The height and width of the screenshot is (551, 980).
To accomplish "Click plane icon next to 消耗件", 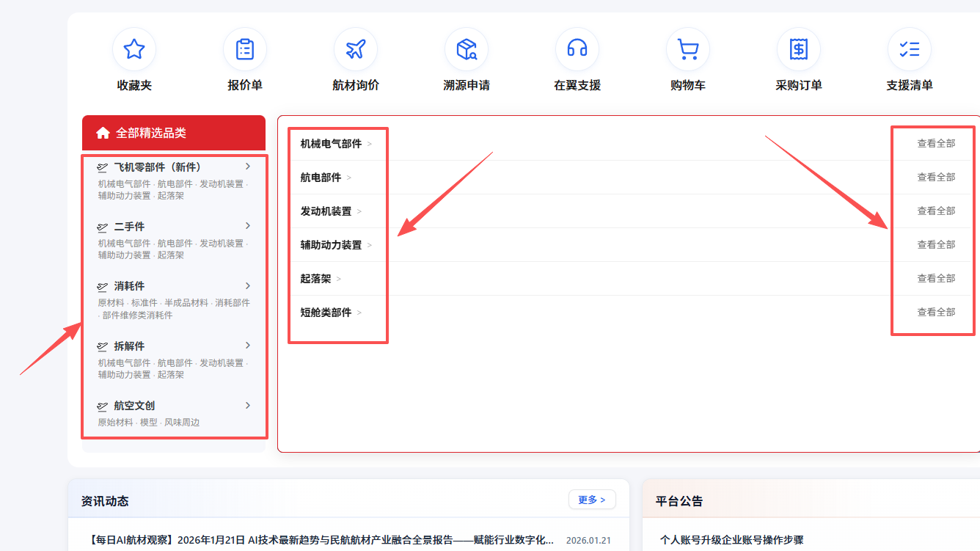I will pos(103,287).
